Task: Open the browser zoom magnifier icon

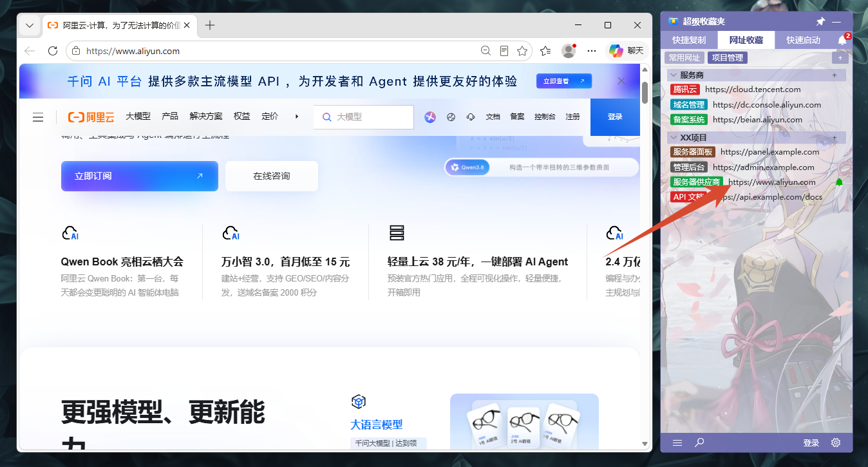Action: (x=486, y=51)
